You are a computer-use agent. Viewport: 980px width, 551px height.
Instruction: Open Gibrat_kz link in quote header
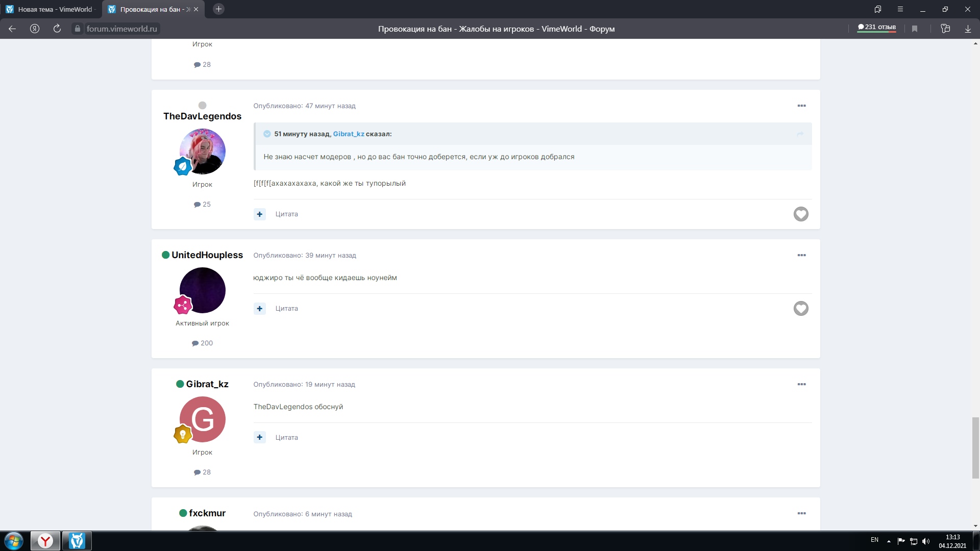click(x=349, y=134)
